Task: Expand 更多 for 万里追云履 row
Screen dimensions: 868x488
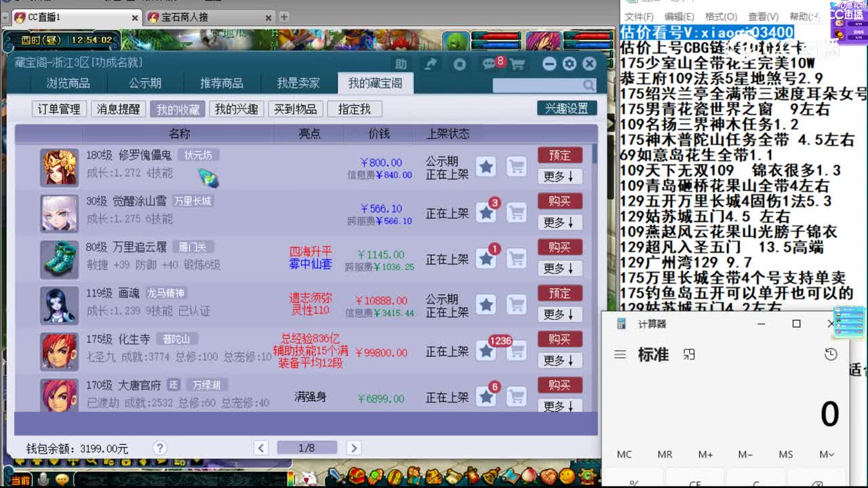Action: click(x=560, y=268)
